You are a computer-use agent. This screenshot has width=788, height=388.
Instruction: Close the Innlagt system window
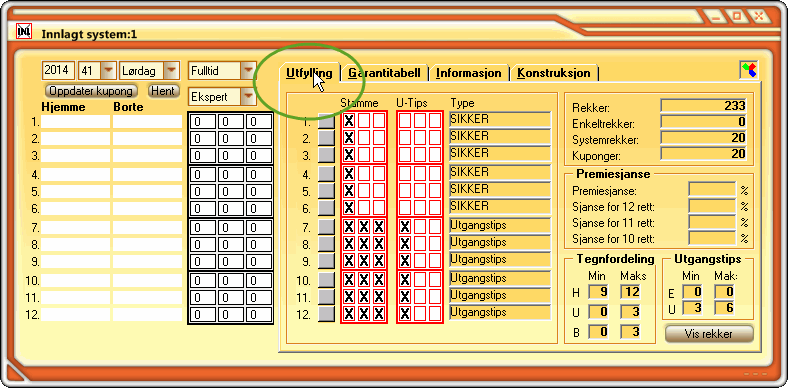(x=758, y=17)
